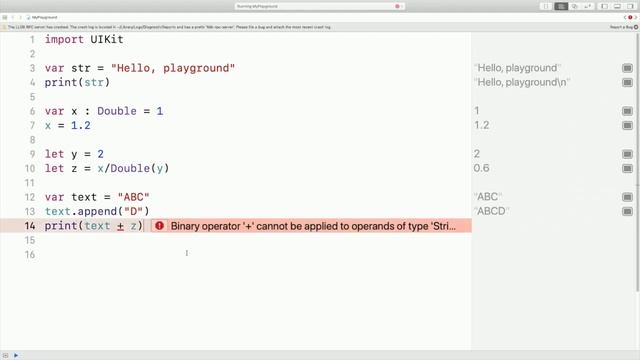Show result for the "ABCD" value
This screenshot has height=360, width=640.
click(627, 211)
